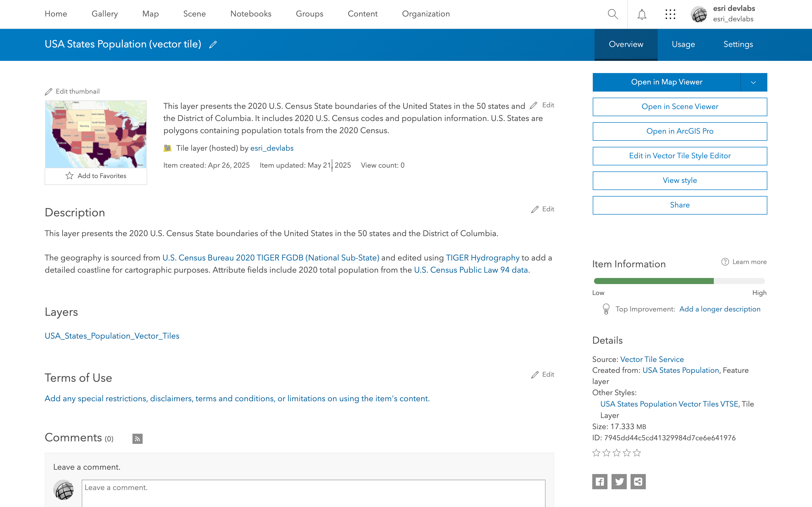Screen dimensions: 812x507
Task: Open the app launcher grid
Action: (x=670, y=14)
